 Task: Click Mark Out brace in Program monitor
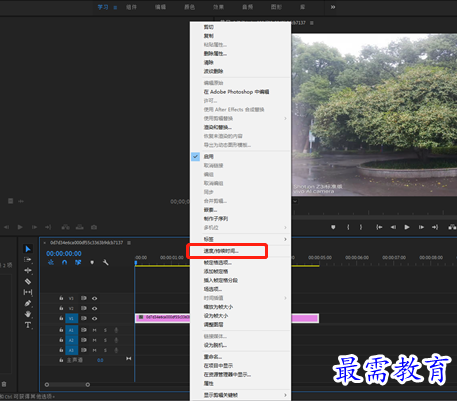(360, 227)
